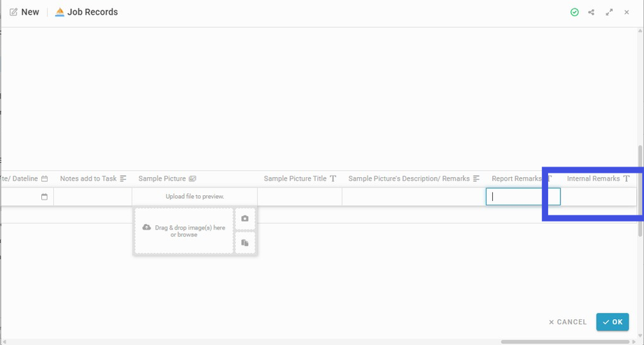Click the Job Records boat icon

point(59,12)
